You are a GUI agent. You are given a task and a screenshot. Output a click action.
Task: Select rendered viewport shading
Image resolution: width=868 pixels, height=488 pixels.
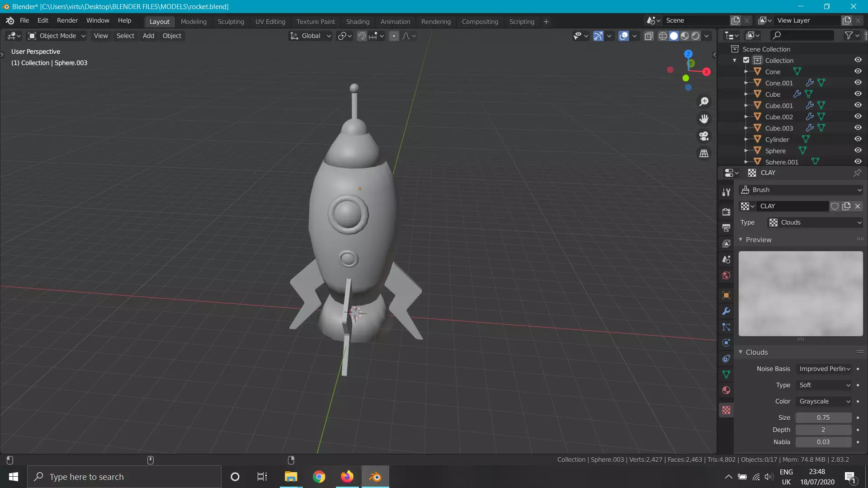tap(696, 36)
